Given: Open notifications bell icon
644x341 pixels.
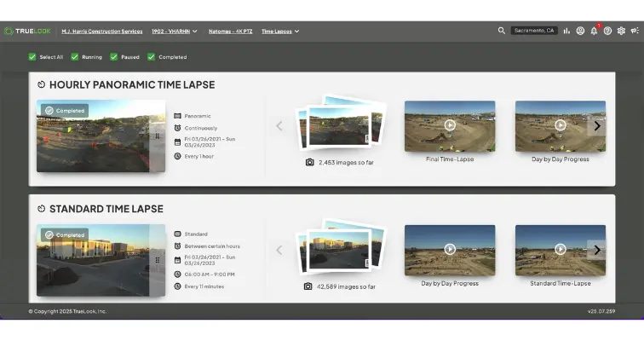Looking at the screenshot, I should [594, 31].
